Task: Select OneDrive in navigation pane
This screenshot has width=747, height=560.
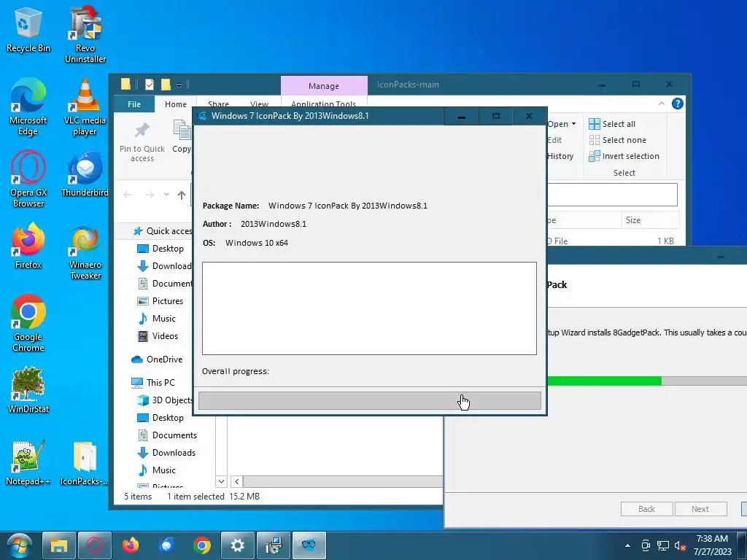Action: 157,359
